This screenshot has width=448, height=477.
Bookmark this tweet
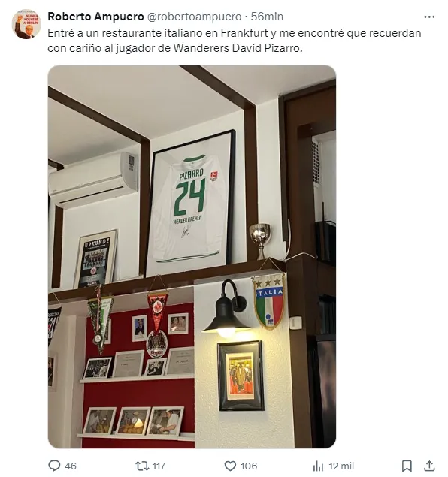(407, 466)
